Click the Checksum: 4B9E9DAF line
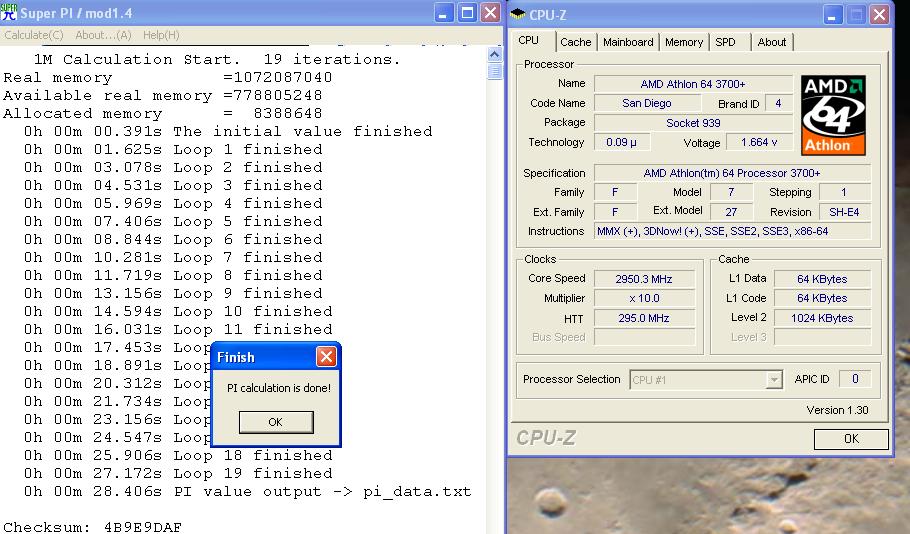The width and height of the screenshot is (910, 534). pyautogui.click(x=93, y=527)
